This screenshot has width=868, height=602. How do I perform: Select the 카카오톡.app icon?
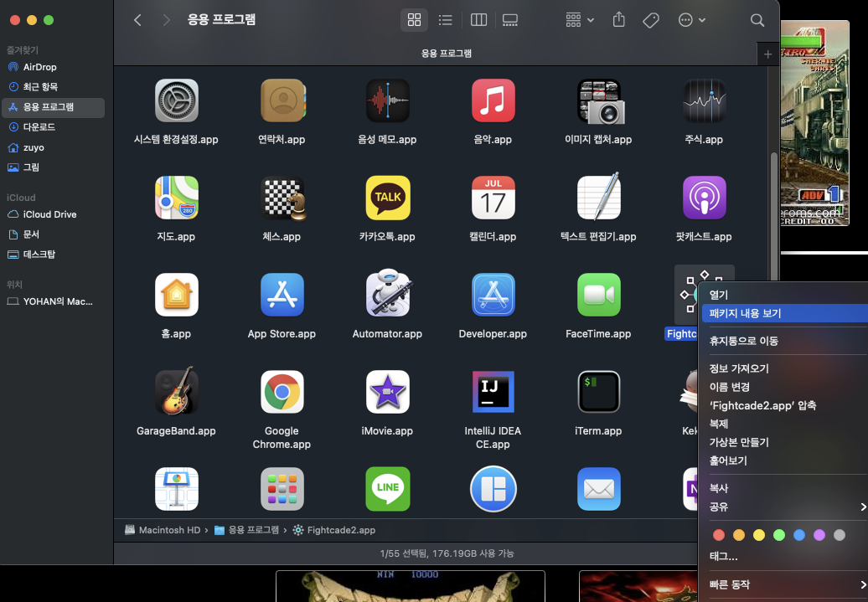[387, 198]
